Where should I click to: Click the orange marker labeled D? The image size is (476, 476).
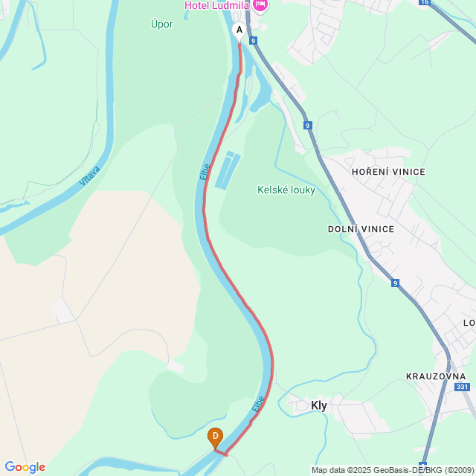click(215, 438)
